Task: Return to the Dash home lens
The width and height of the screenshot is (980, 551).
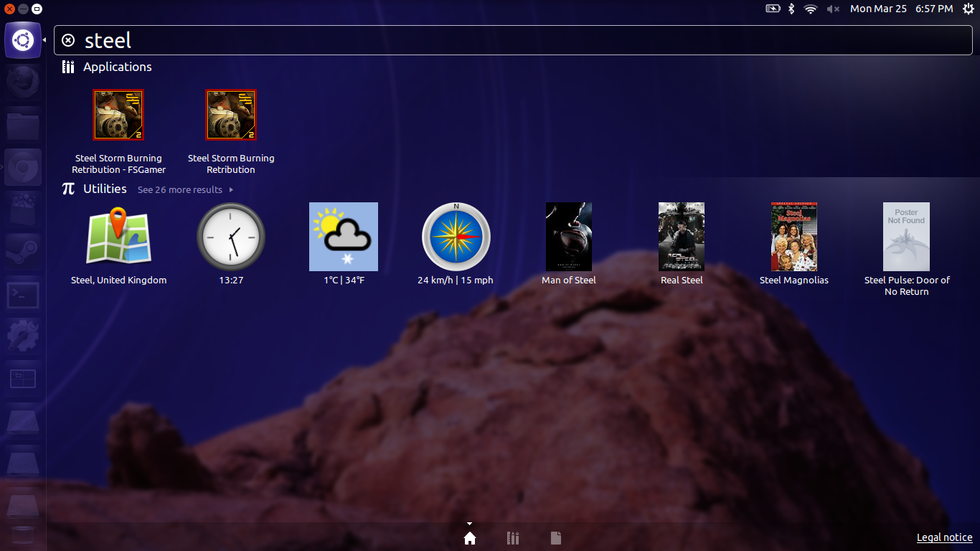Action: click(x=470, y=537)
